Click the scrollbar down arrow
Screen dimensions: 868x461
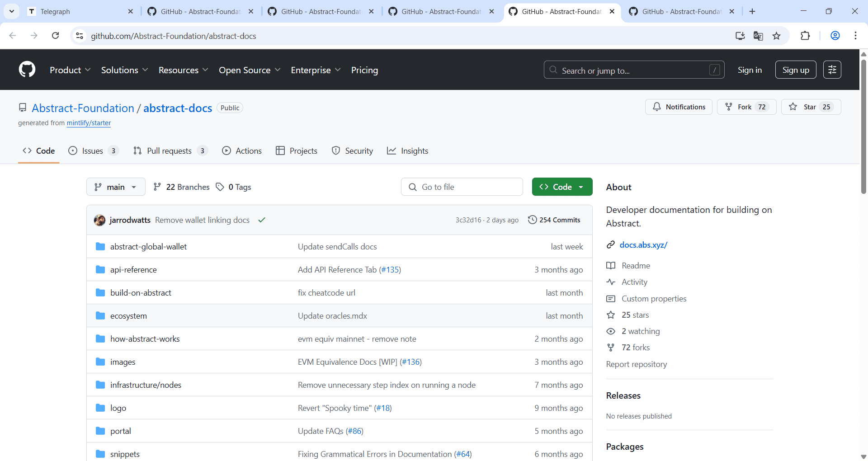click(863, 456)
